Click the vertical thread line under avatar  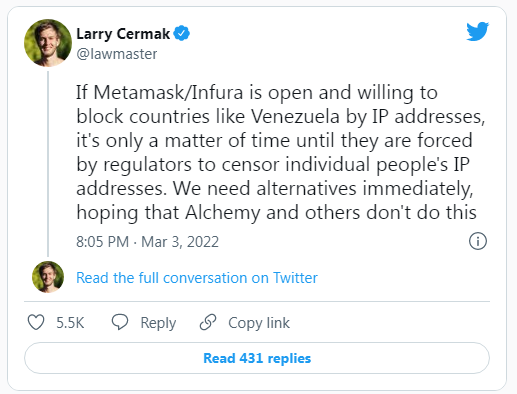tap(48, 163)
